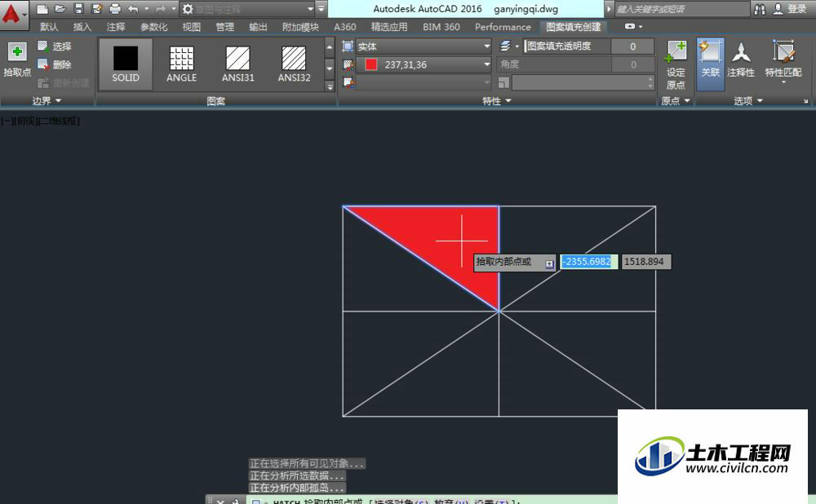The image size is (816, 504).
Task: Open the redo history dropdown arrow
Action: pos(174,9)
